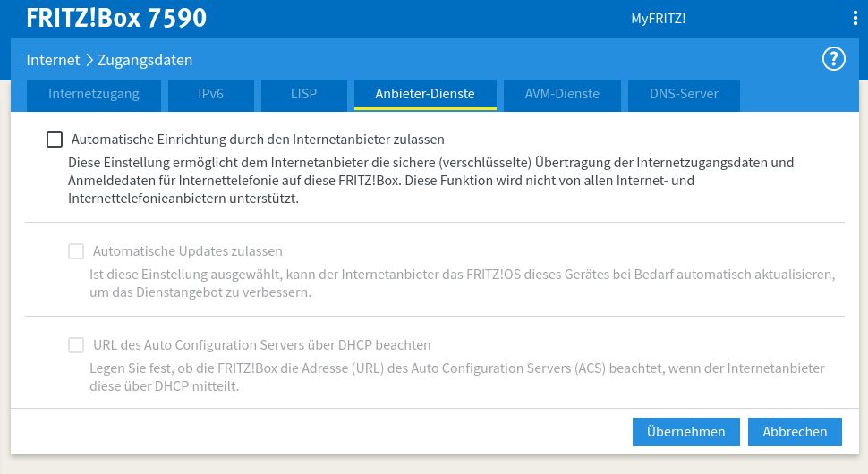Image resolution: width=868 pixels, height=474 pixels.
Task: Open the DNS-Server tab
Action: [x=683, y=94]
